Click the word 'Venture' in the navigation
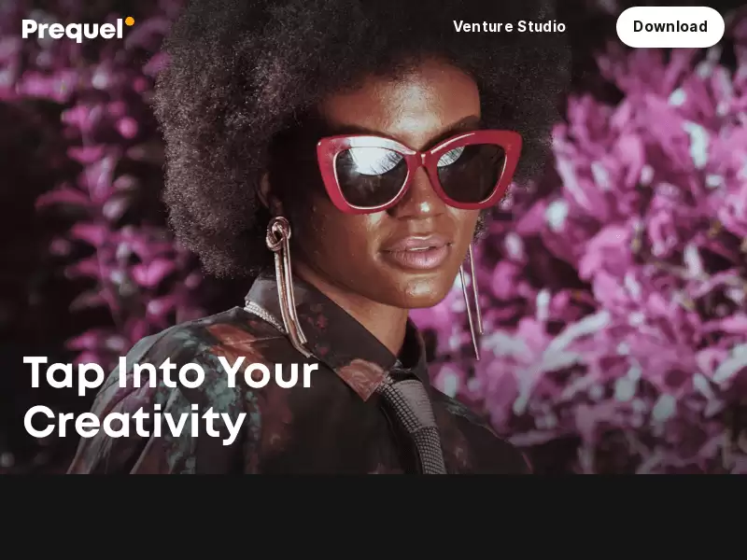This screenshot has width=747, height=560. pyautogui.click(x=483, y=27)
